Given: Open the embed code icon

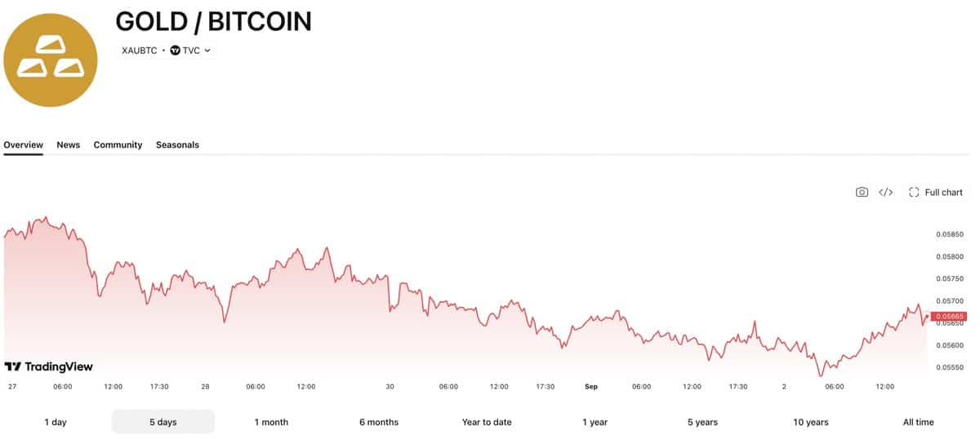Looking at the screenshot, I should point(885,193).
